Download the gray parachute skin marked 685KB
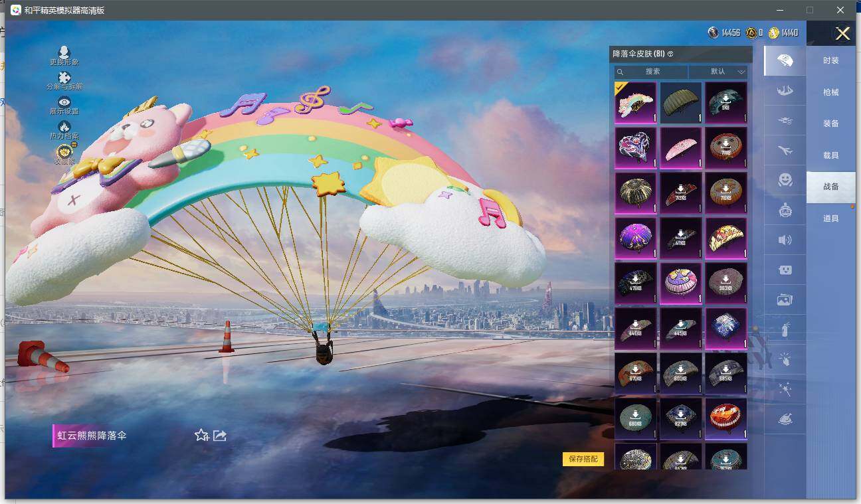861x504 pixels. (726, 373)
